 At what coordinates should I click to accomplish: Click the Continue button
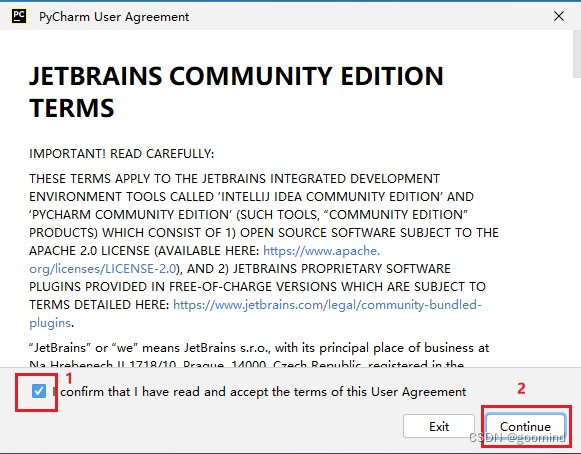[525, 426]
